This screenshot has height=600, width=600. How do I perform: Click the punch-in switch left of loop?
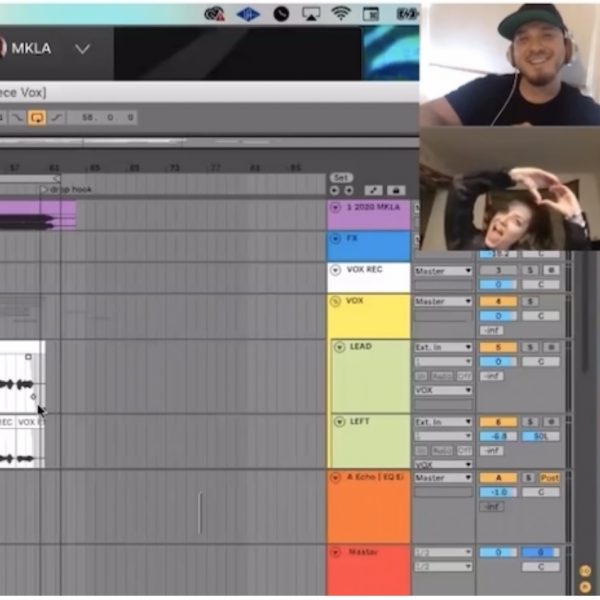17,117
